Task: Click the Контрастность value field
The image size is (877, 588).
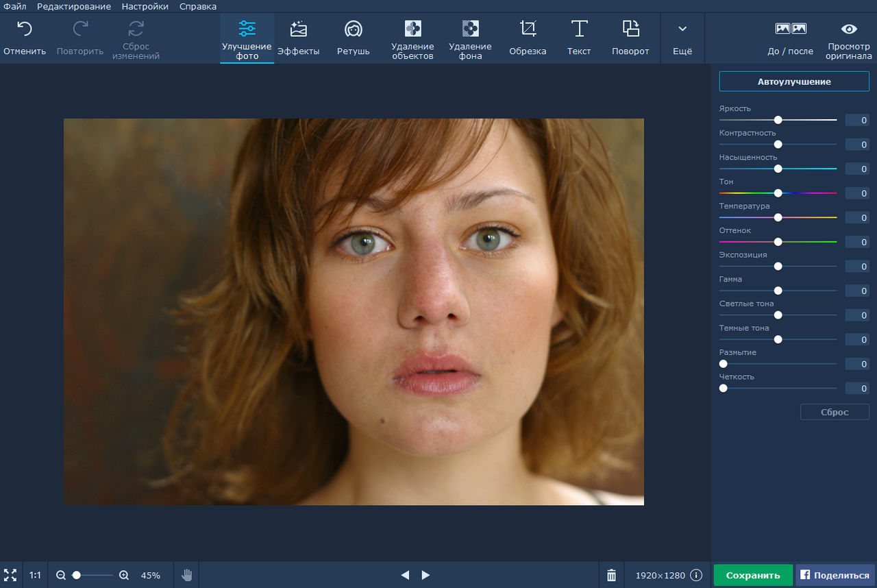Action: (857, 145)
